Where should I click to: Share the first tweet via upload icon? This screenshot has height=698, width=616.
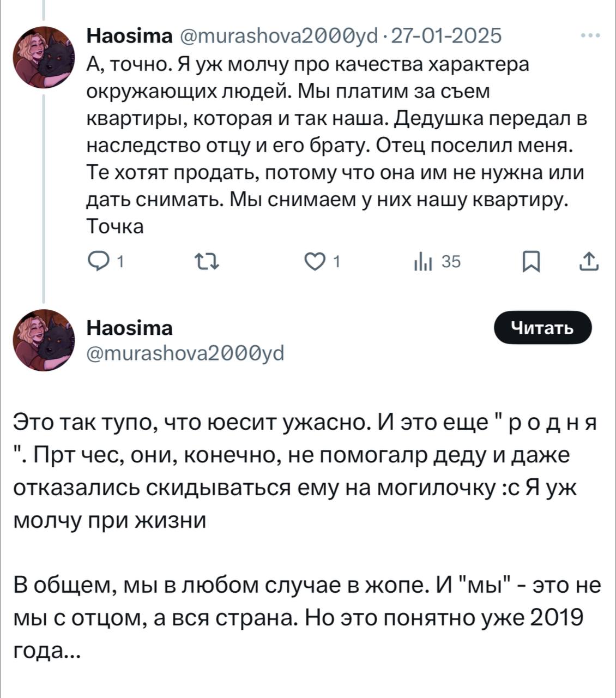(x=590, y=263)
